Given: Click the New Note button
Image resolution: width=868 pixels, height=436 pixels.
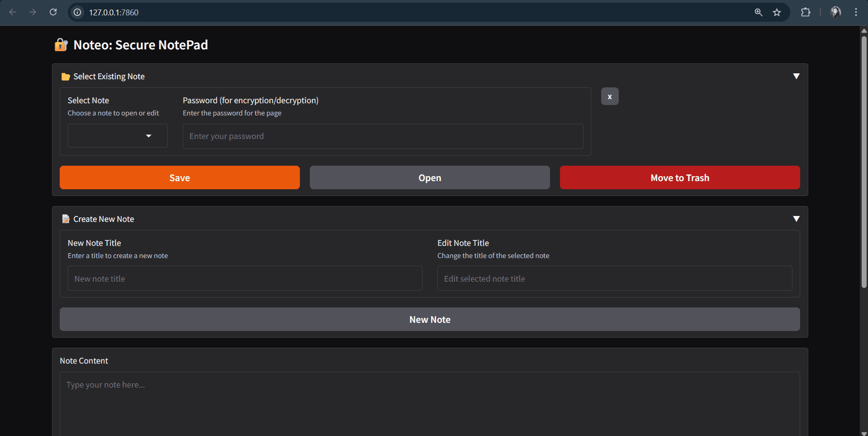Looking at the screenshot, I should coord(430,319).
